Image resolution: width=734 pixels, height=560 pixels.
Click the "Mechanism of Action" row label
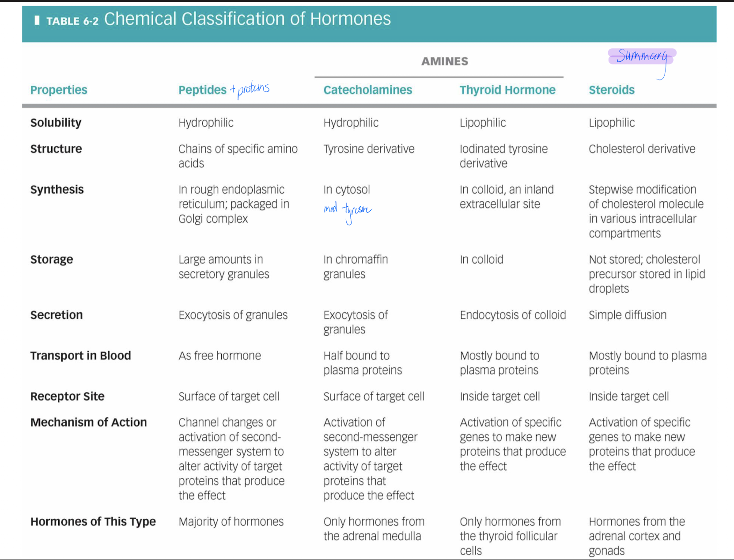(x=88, y=422)
